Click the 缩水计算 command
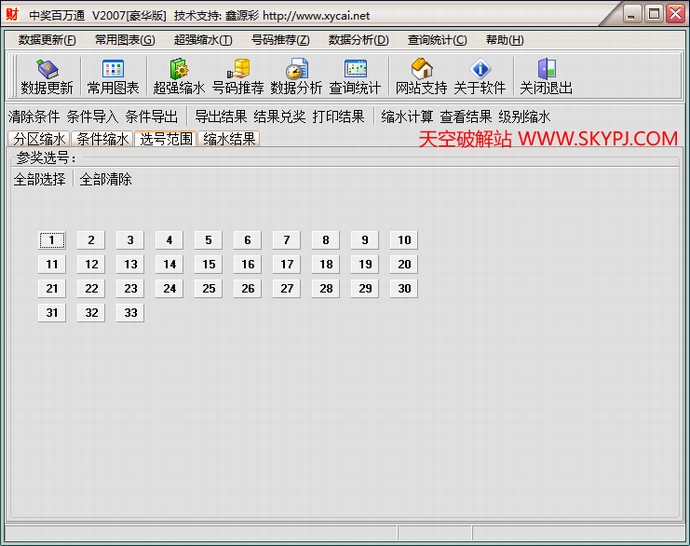 (x=407, y=116)
